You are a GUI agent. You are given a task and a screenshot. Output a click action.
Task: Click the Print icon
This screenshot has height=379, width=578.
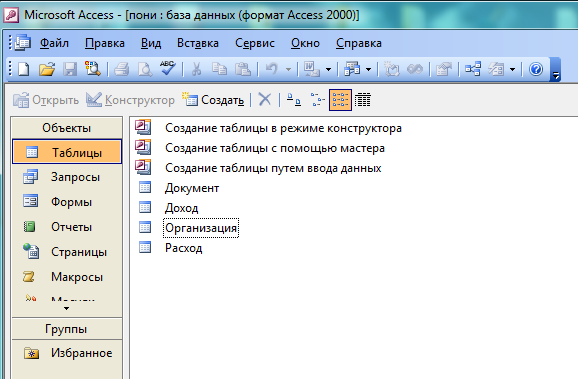121,69
